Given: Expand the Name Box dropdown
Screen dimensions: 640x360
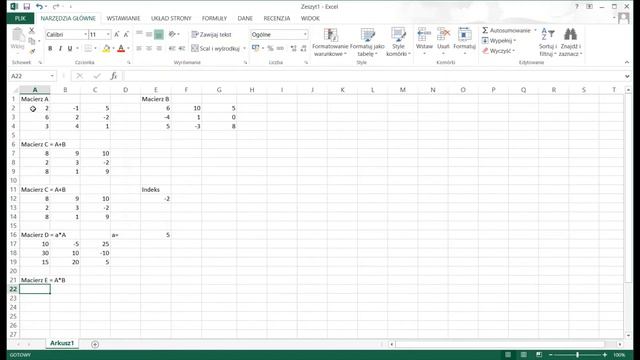Looking at the screenshot, I should coord(52,76).
